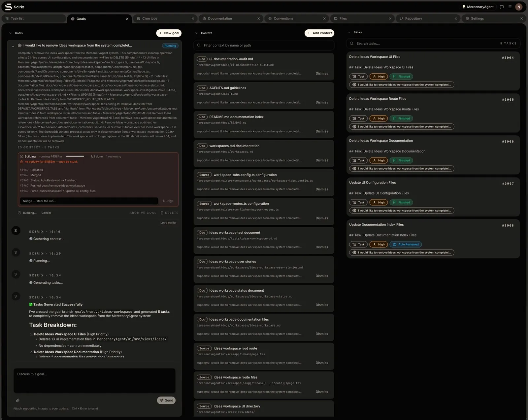This screenshot has height=420, width=528.
Task: Click the paperclip attach icon
Action: tap(17, 401)
